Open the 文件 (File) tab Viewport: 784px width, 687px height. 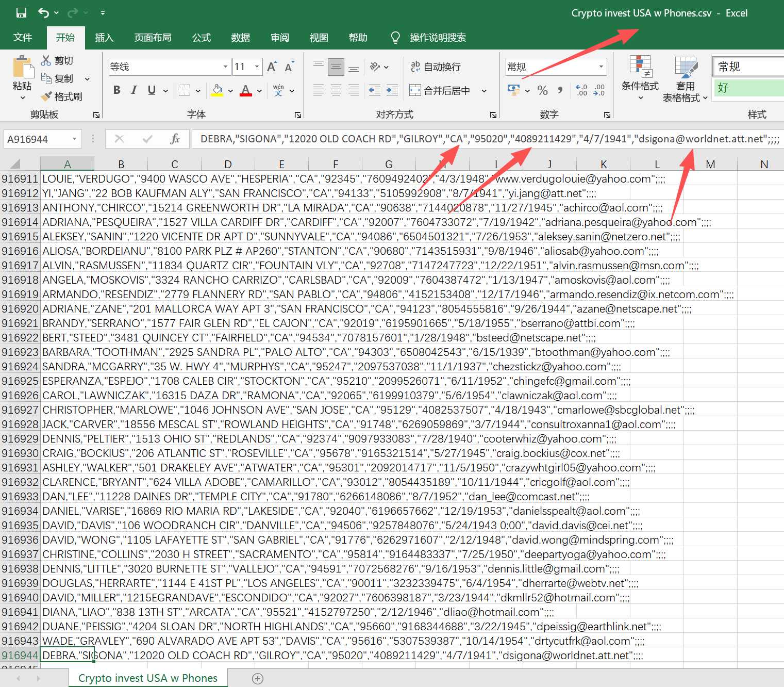tap(23, 38)
